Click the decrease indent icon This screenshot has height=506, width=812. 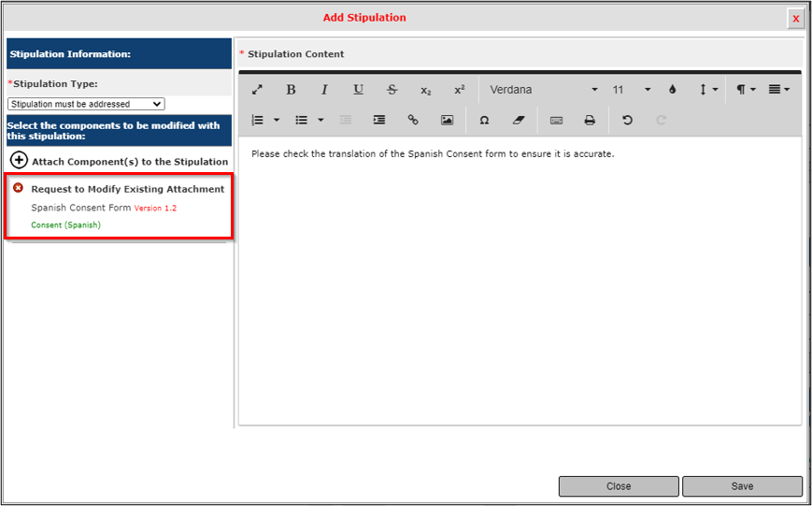coord(346,121)
